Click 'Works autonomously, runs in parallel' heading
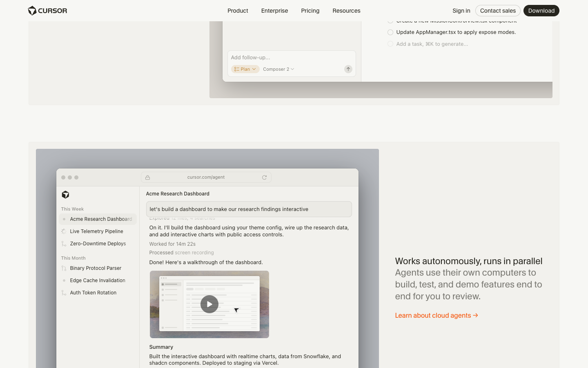 (x=469, y=261)
